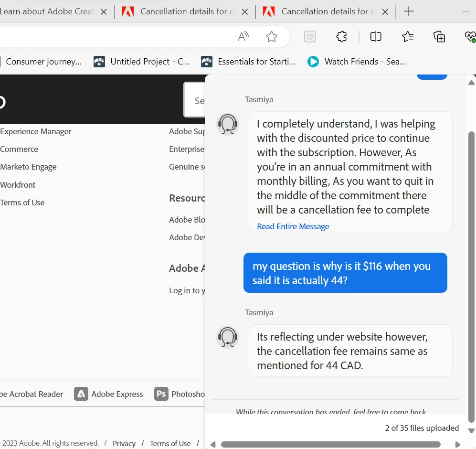Close the Learn about Adobe Creative tab

pyautogui.click(x=104, y=12)
